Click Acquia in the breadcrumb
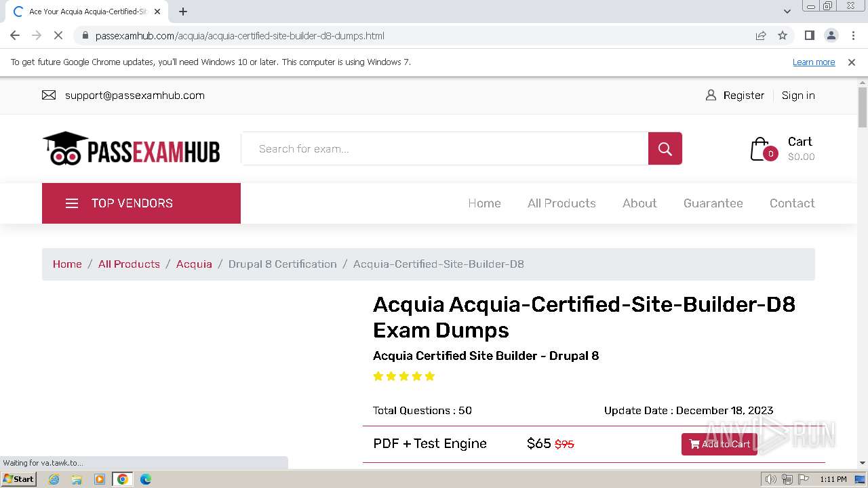Screen dimensions: 868x488 194,264
